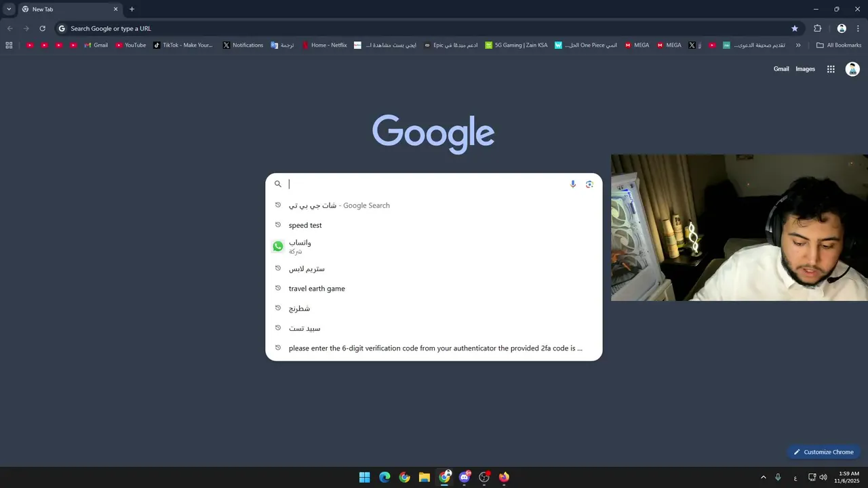
Task: Open the volume control in system tray
Action: (823, 477)
